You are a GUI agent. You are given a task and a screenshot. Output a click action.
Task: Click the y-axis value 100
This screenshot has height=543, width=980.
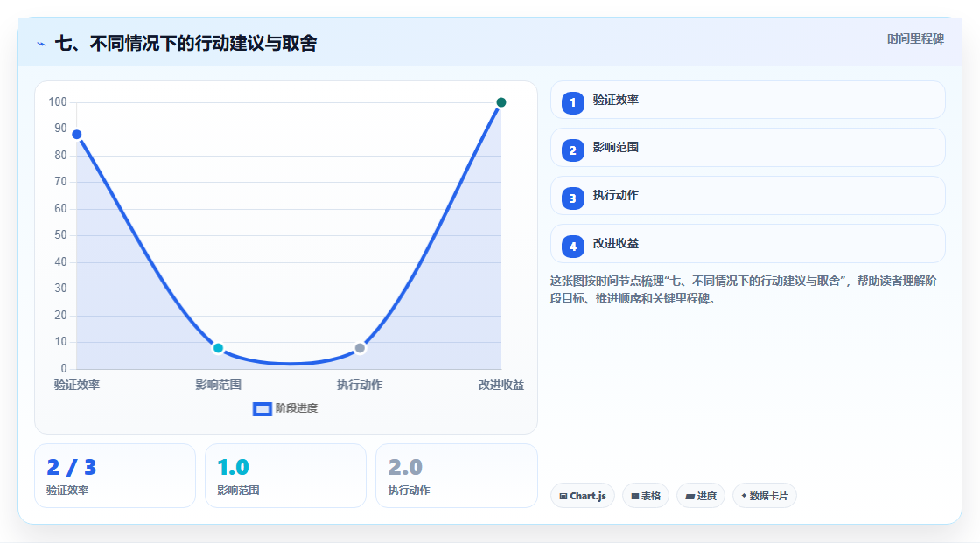click(x=58, y=101)
